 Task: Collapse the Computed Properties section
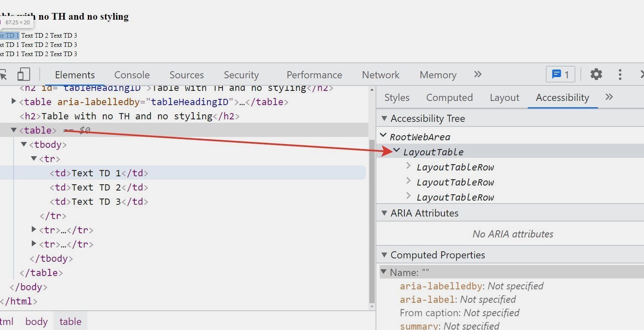click(x=384, y=255)
